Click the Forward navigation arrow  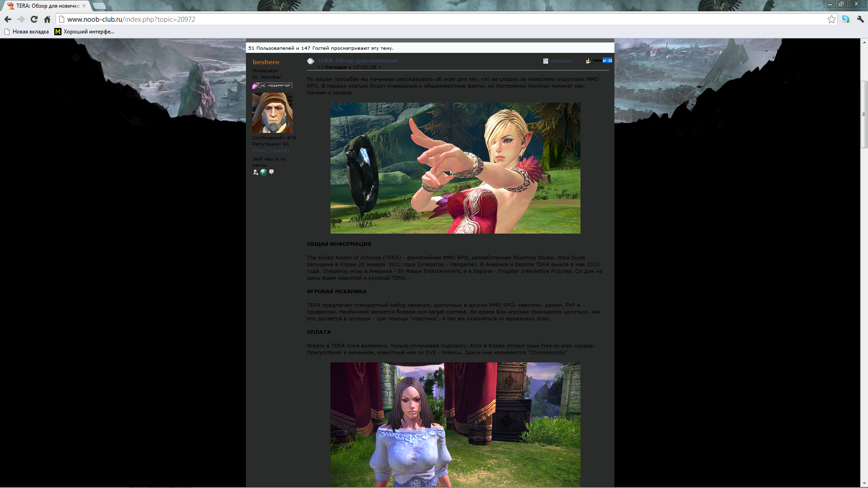pos(21,19)
